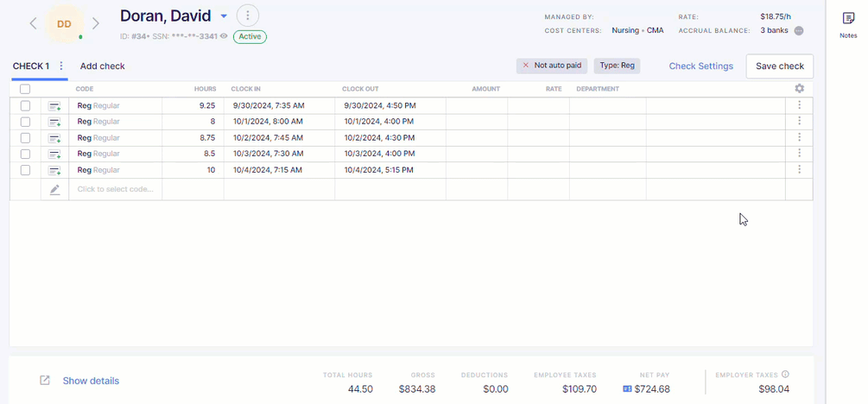
Task: Open the Check Settings link
Action: 700,66
